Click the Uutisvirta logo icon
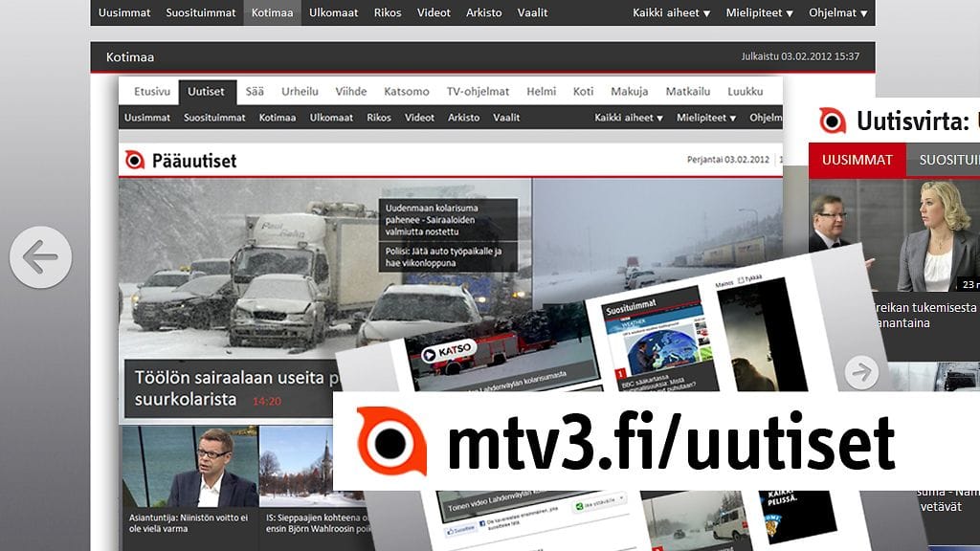The width and height of the screenshot is (980, 551). [833, 121]
